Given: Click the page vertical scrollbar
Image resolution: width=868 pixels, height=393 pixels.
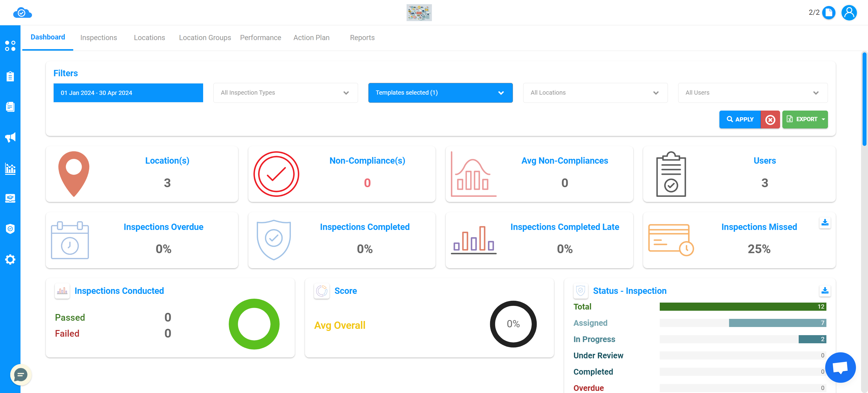Looking at the screenshot, I should (865, 99).
